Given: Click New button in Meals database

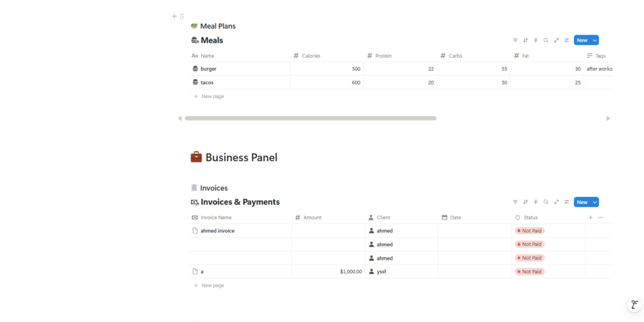Looking at the screenshot, I should (x=581, y=40).
